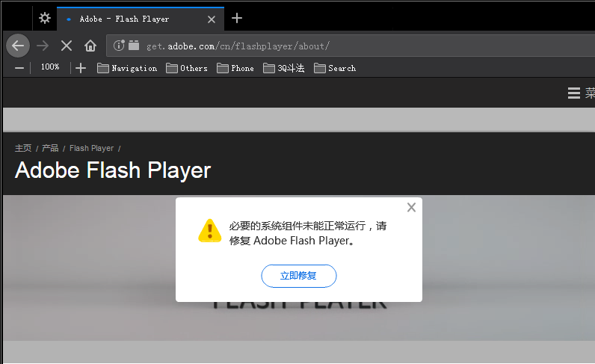Close the Adobe - Flash Player tab

pyautogui.click(x=212, y=19)
